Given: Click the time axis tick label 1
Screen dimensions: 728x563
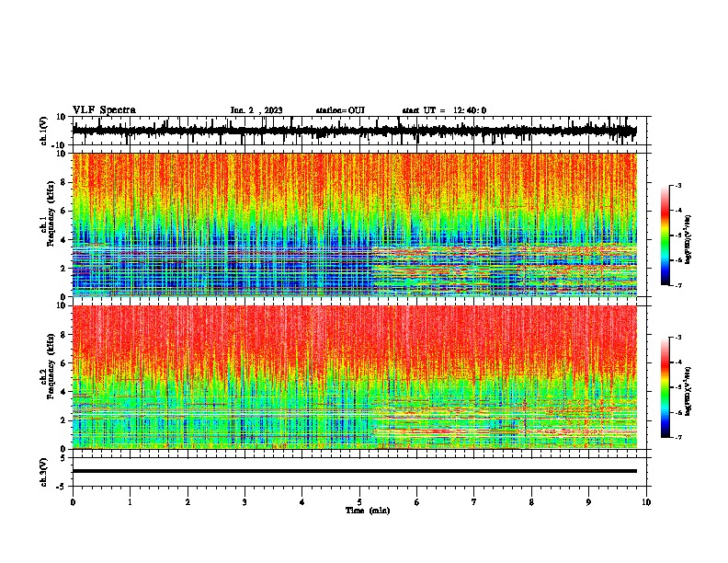Looking at the screenshot, I should point(130,502).
